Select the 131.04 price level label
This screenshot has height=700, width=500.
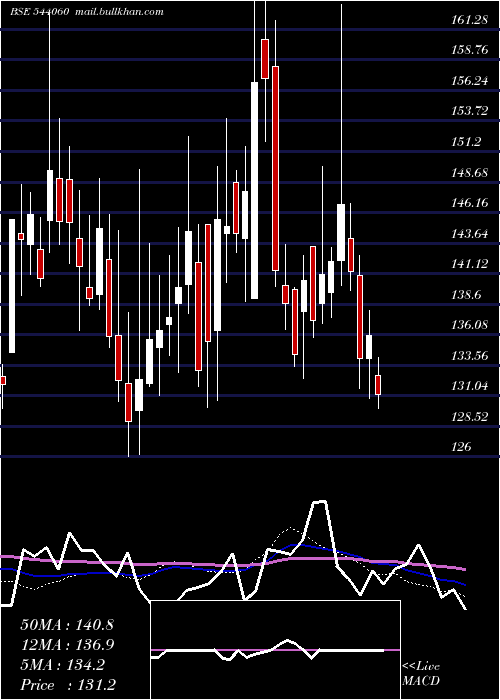coord(469,386)
